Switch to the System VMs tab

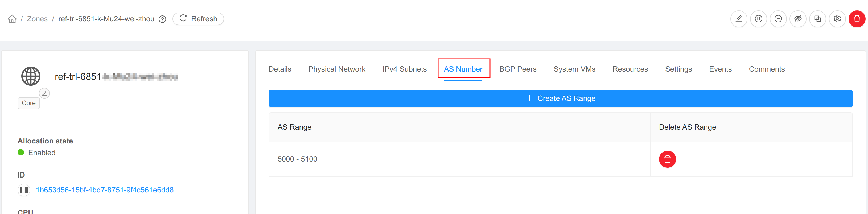pos(574,69)
